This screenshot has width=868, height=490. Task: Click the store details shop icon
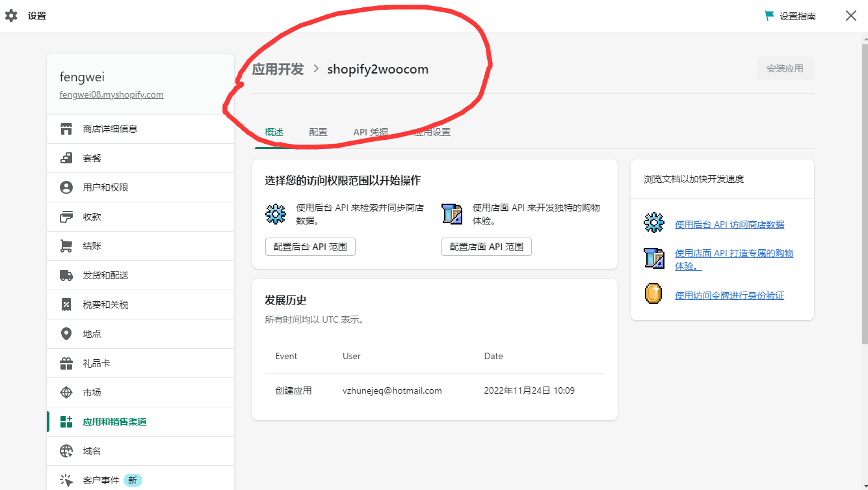pos(66,129)
